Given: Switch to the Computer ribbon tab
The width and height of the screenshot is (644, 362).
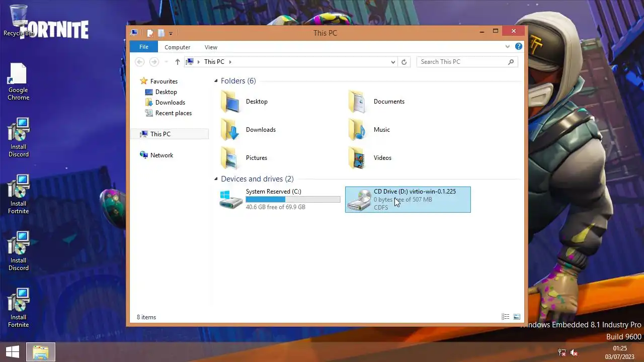Looking at the screenshot, I should tap(177, 47).
